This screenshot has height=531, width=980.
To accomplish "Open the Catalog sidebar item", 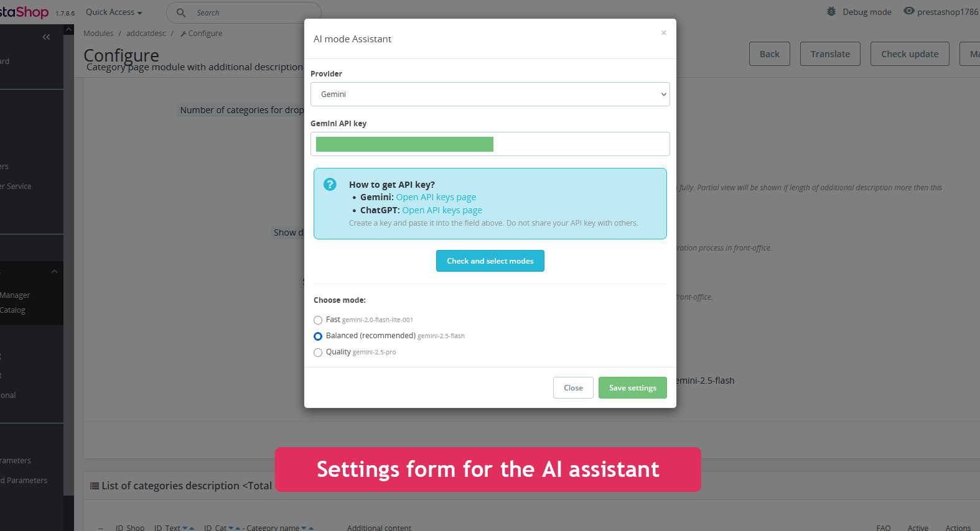I will 12,310.
